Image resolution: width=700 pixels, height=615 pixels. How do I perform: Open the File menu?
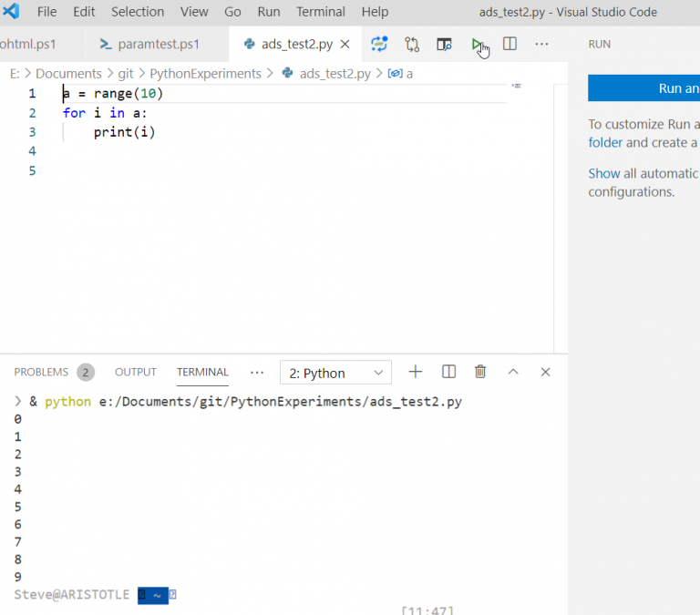click(x=46, y=12)
